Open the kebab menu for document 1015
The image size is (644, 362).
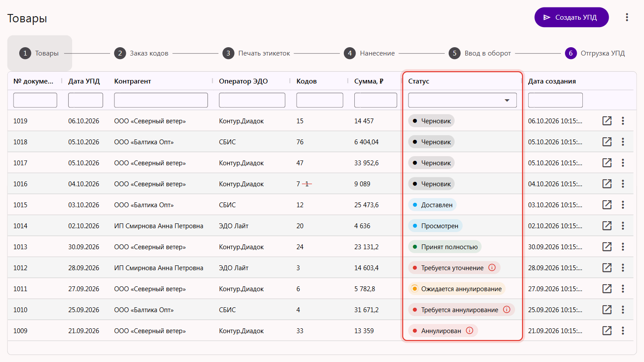coord(623,205)
